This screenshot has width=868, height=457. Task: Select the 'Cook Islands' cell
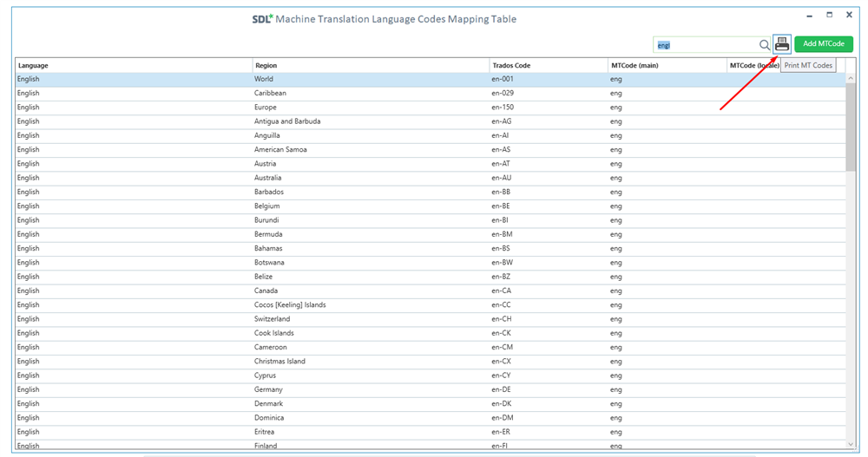click(x=371, y=333)
